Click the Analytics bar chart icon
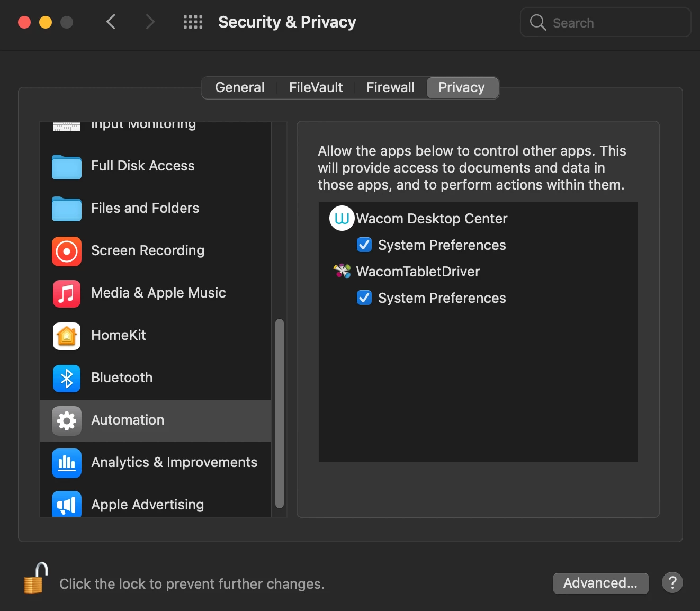 tap(67, 463)
